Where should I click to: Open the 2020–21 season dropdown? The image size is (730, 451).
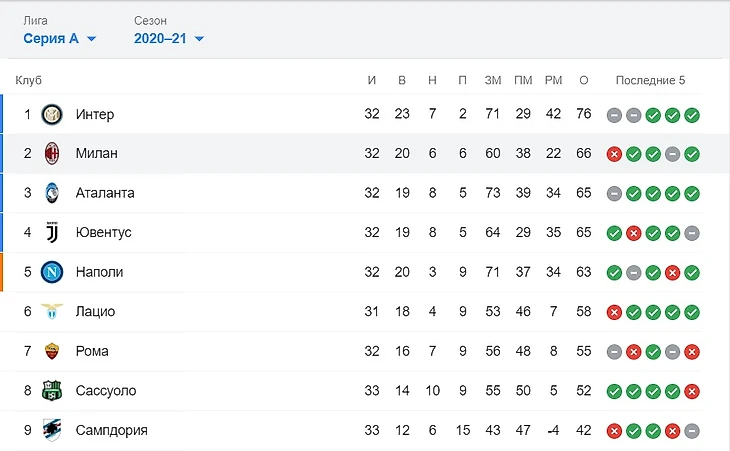click(x=169, y=39)
